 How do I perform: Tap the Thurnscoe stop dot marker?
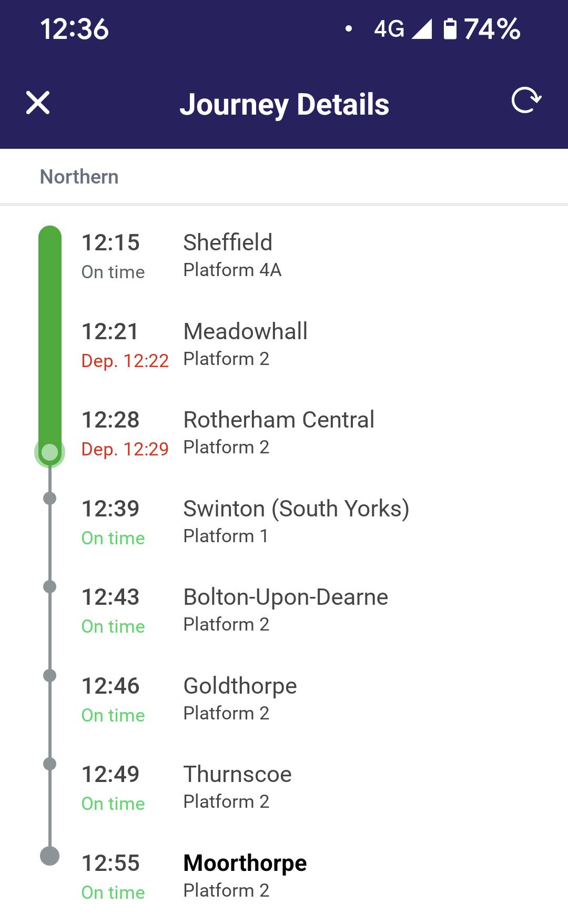49,764
